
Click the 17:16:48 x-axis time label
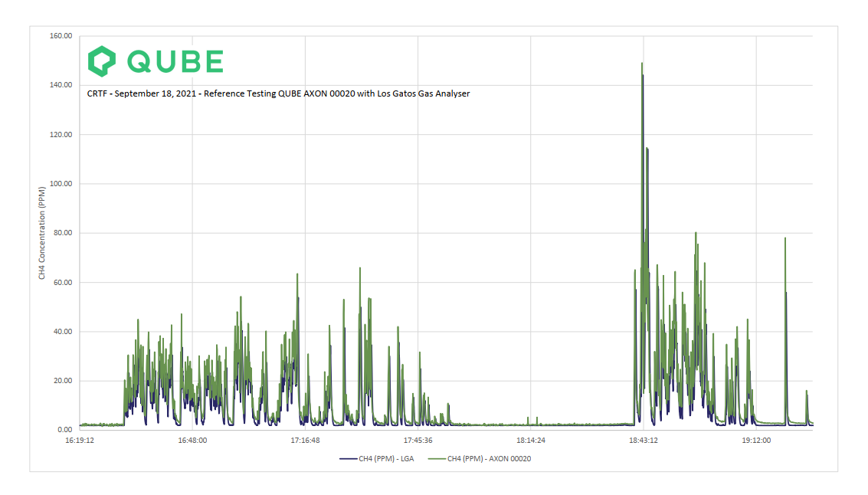[305, 441]
